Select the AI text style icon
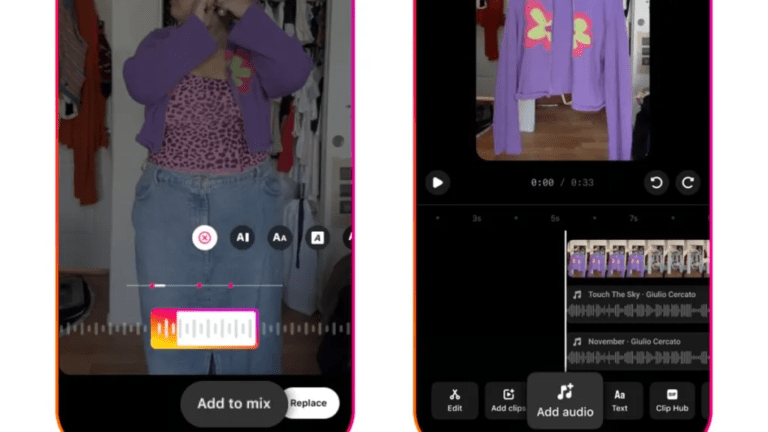The image size is (768, 432). [x=242, y=238]
